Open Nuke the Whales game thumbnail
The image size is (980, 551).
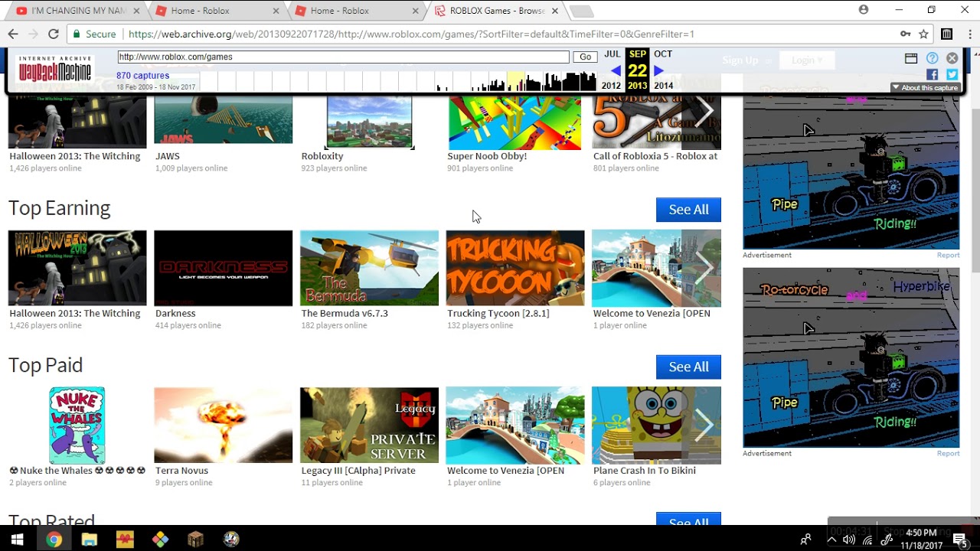77,425
